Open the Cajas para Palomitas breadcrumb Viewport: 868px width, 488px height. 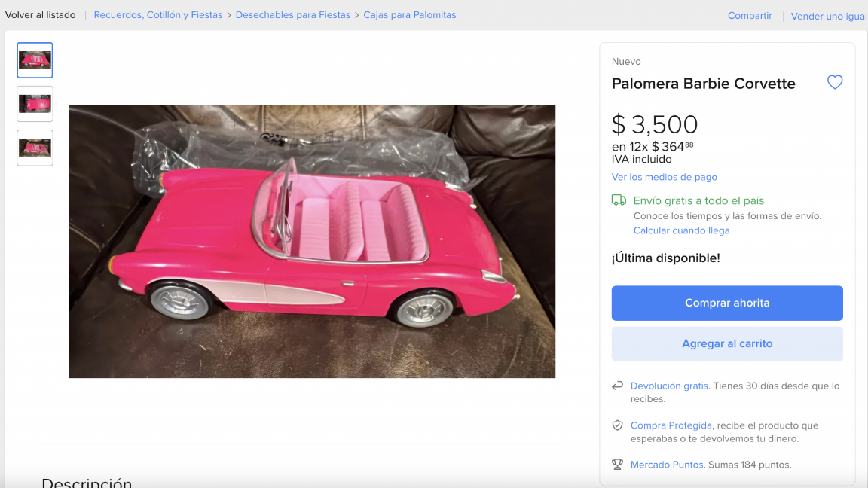[x=410, y=14]
